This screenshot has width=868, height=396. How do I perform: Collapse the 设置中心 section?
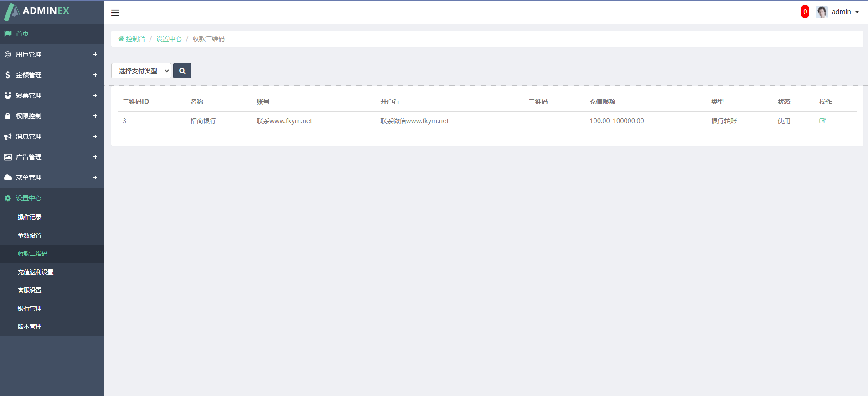95,198
